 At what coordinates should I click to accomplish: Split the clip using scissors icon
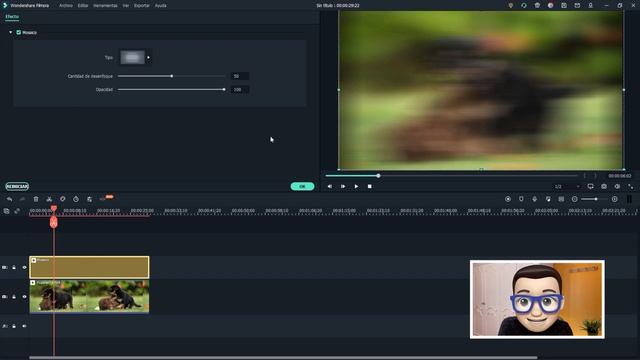(49, 199)
